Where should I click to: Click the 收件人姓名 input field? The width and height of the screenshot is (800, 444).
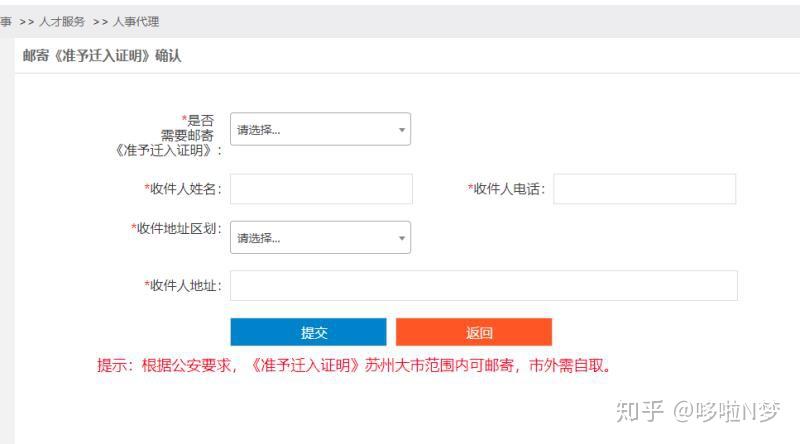tap(321, 189)
